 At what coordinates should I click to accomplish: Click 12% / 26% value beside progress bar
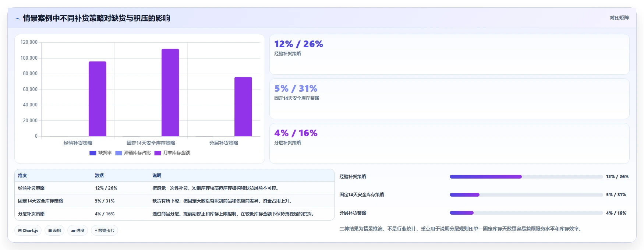point(617,177)
